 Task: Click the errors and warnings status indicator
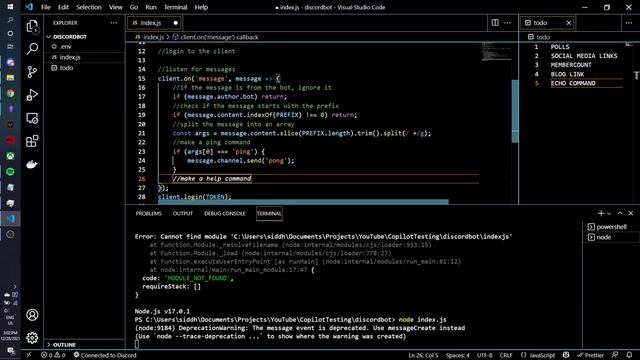click(x=53, y=355)
